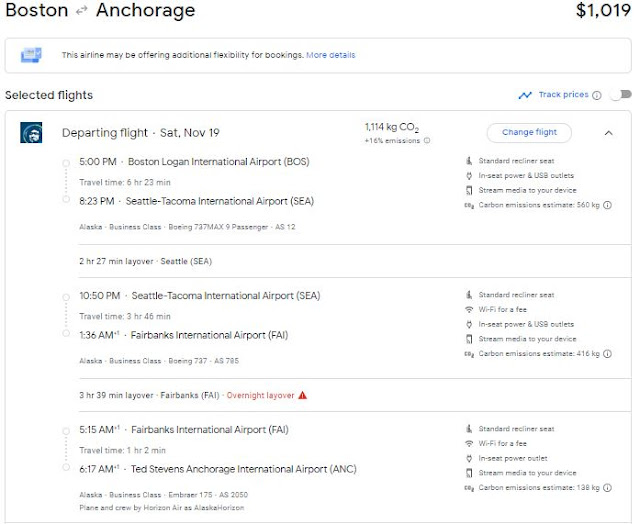Screen dimensions: 640x524
Task: Click the 1,114 kg CO2 emissions label
Action: pos(392,127)
